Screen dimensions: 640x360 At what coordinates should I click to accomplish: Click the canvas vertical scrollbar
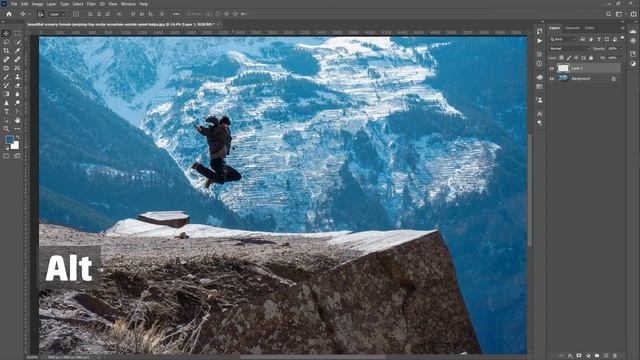click(530, 190)
